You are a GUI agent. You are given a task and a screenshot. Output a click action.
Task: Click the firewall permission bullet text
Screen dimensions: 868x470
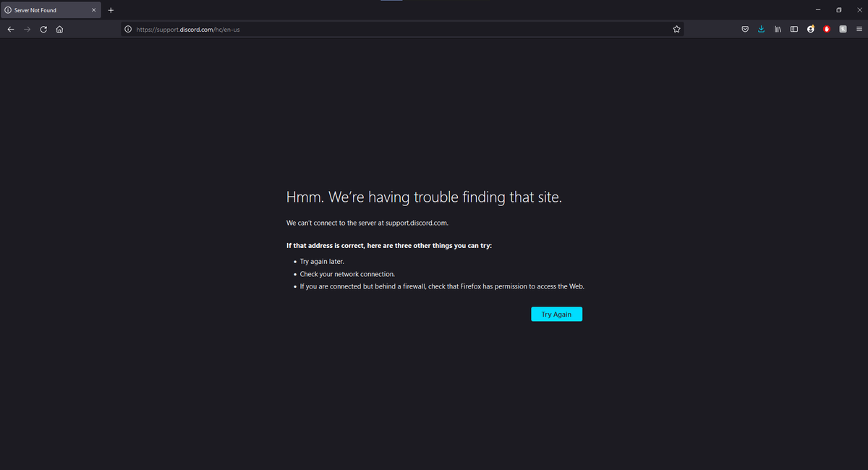[x=442, y=286]
